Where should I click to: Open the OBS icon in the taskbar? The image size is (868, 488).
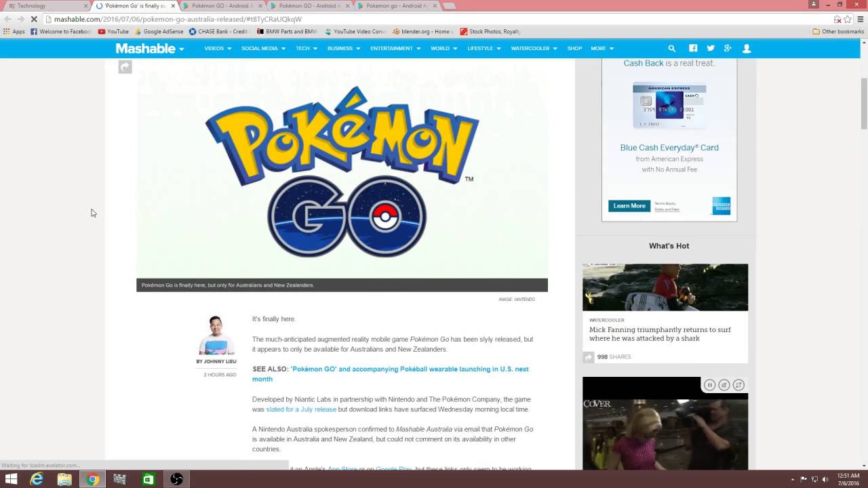pyautogui.click(x=176, y=479)
